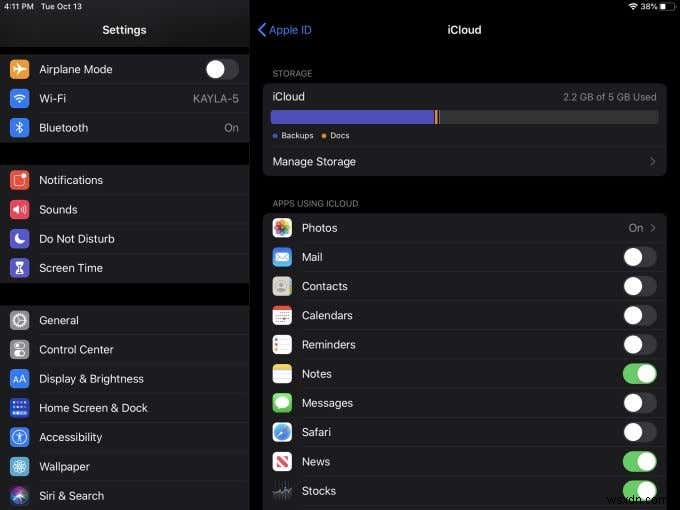This screenshot has width=680, height=510.
Task: Open Photos settings via the On chevron
Action: click(653, 228)
